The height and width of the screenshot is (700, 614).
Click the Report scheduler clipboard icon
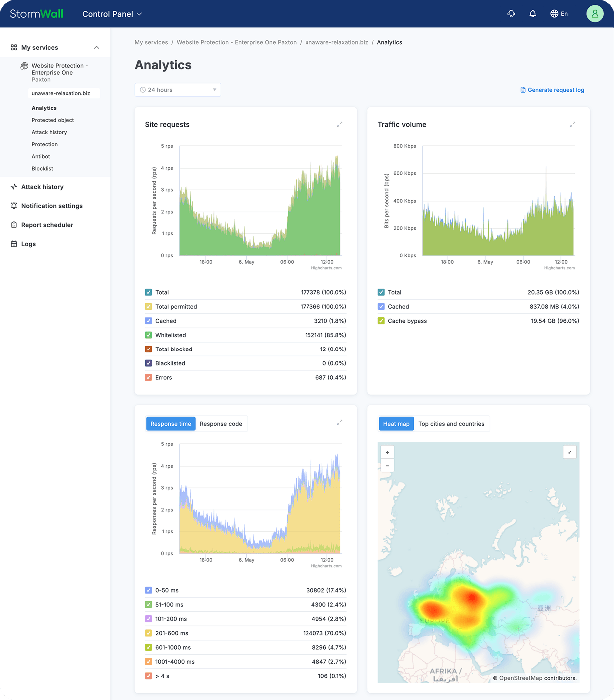tap(14, 225)
